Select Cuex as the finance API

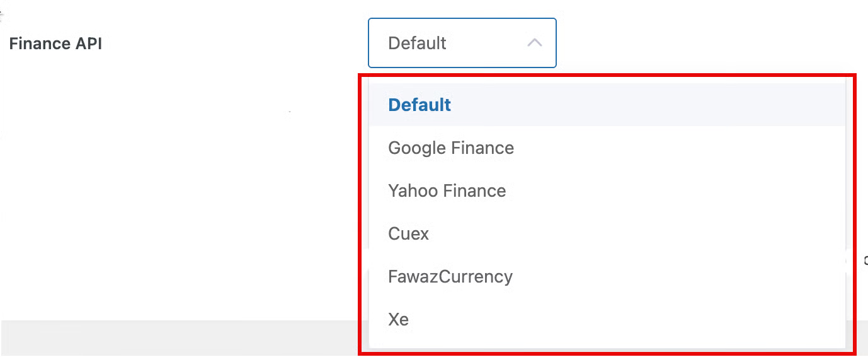click(409, 234)
